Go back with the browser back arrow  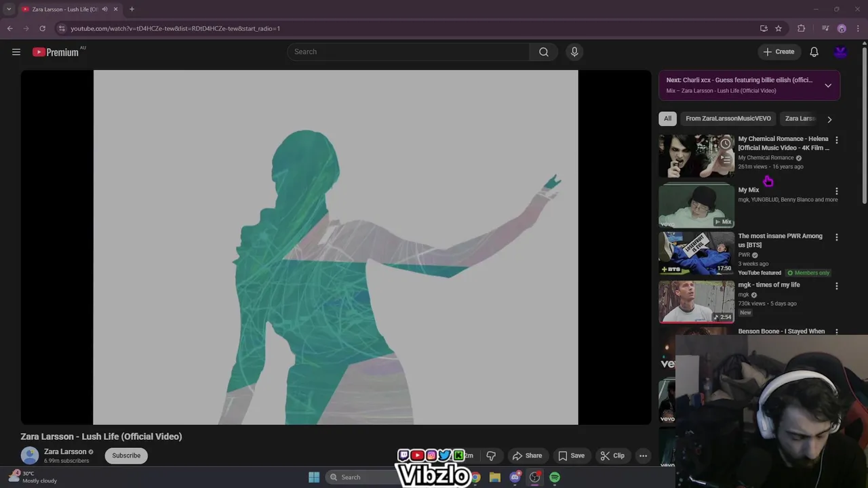click(x=9, y=28)
